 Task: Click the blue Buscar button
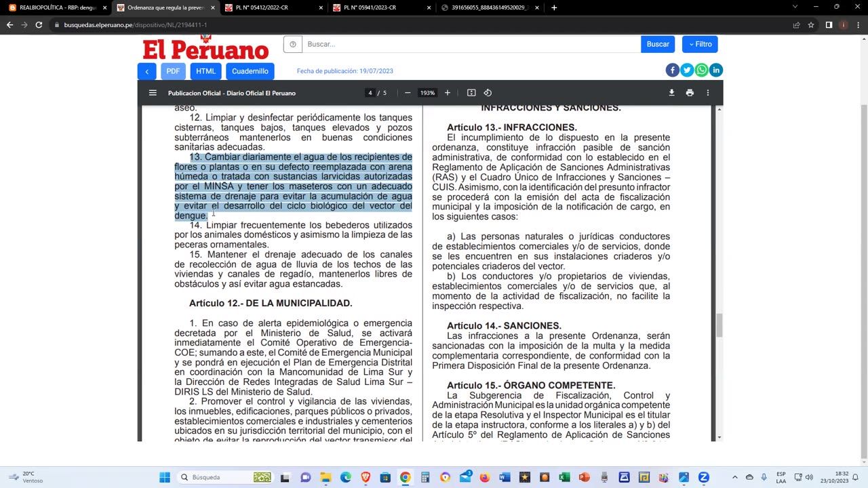coord(658,44)
